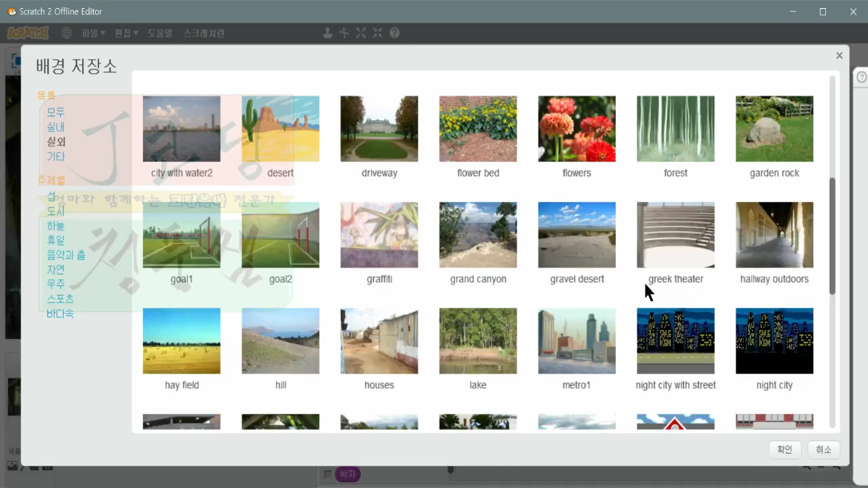This screenshot has width=868, height=488.
Task: Select the scissors delete tool
Action: click(x=344, y=33)
